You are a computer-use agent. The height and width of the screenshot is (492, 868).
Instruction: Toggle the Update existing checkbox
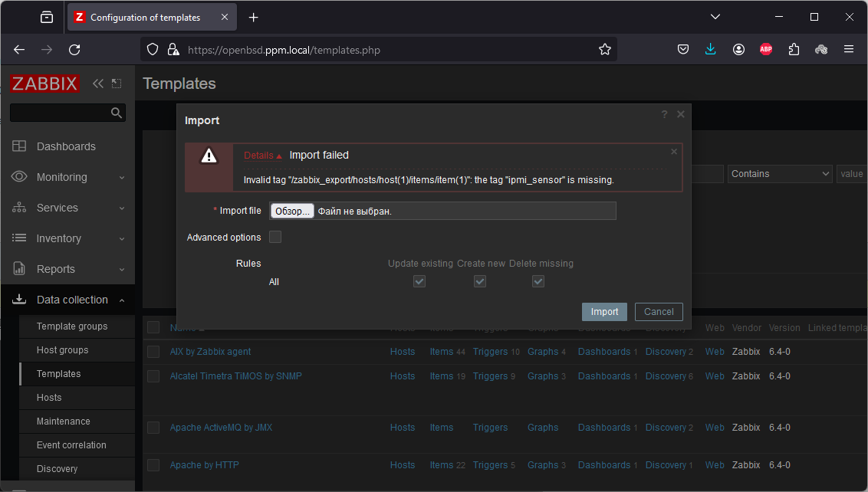[419, 281]
